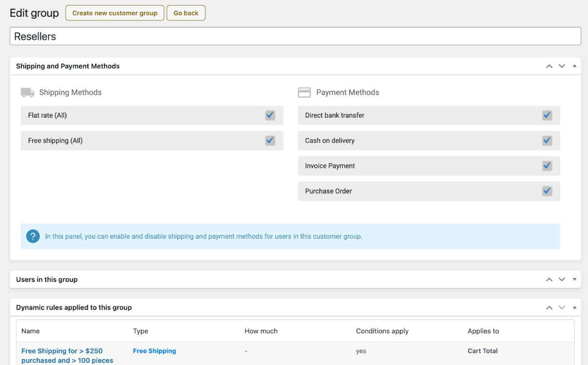Screen dimensions: 588x365
Task: Click the Go back button
Action: pos(186,13)
